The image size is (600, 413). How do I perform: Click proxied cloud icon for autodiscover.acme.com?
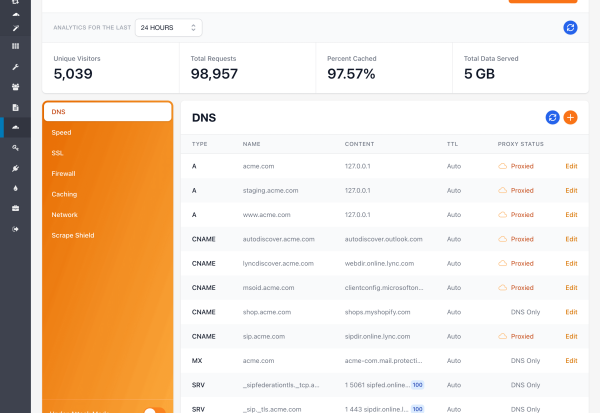(502, 239)
